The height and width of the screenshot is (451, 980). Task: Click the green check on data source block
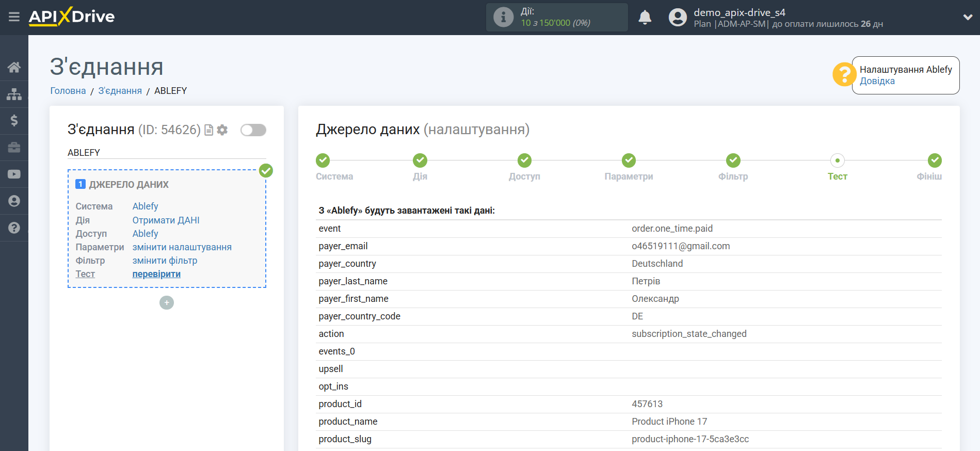point(266,170)
